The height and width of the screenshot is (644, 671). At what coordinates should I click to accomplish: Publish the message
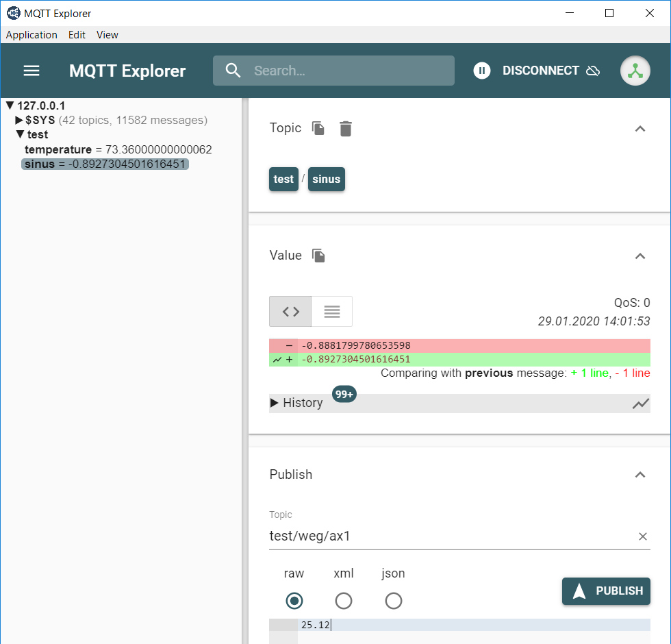[x=606, y=591]
